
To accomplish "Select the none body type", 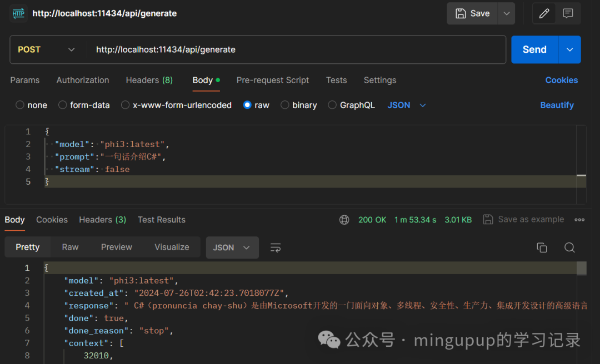I will 21,105.
